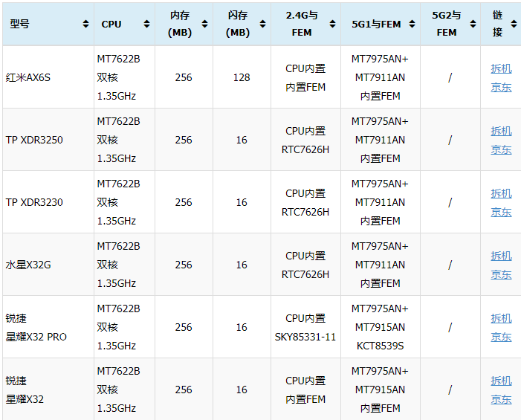
Task: Select the slash cell in 水星X32G row
Action: pyautogui.click(x=450, y=265)
